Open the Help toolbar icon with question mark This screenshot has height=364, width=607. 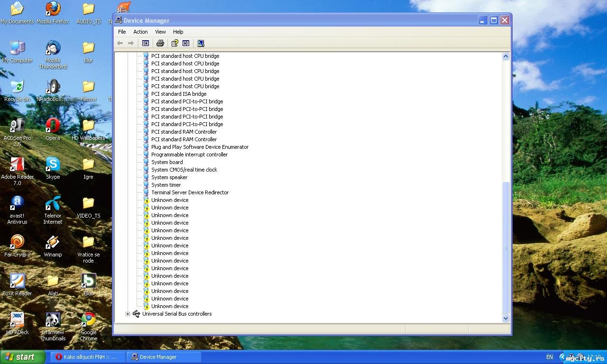(x=175, y=43)
